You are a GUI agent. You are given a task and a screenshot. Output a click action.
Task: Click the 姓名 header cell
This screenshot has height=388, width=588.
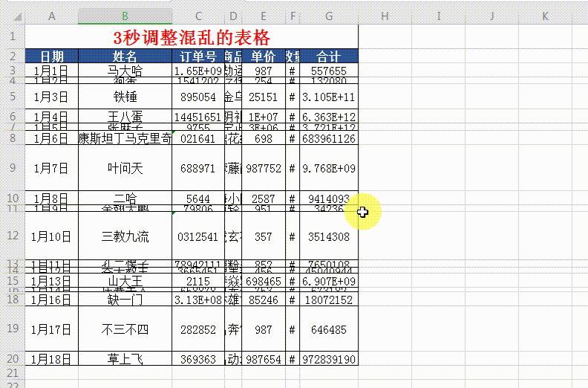coord(125,56)
